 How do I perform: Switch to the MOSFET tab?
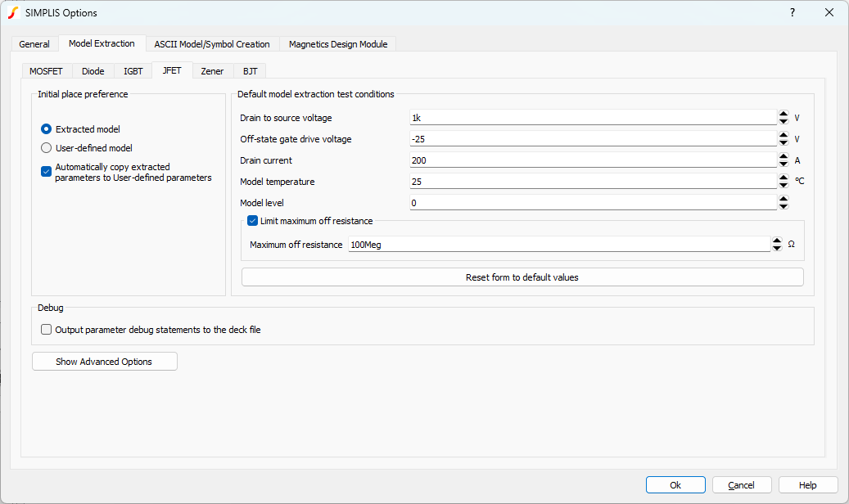(x=46, y=71)
